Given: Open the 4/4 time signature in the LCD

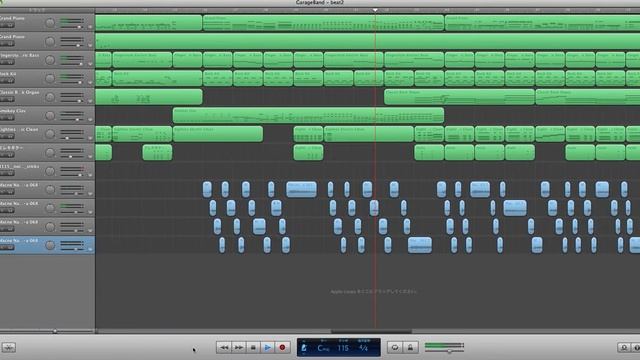Looking at the screenshot, I should 363,348.
